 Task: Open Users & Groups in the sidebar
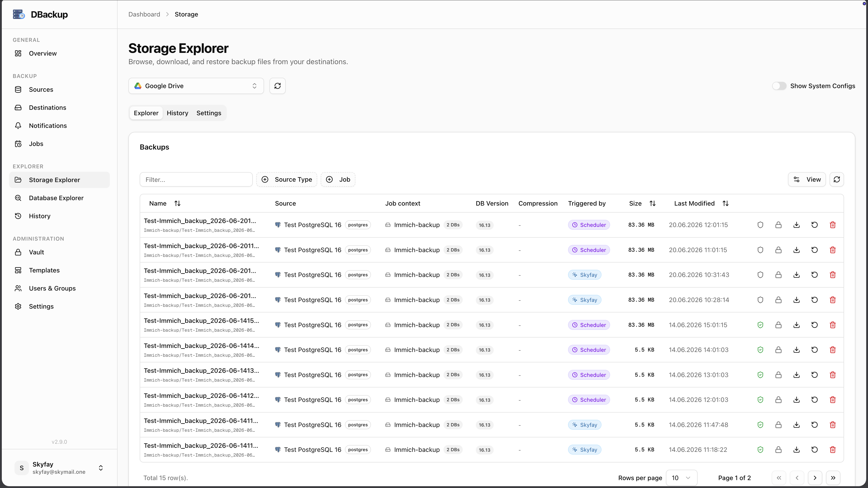[x=59, y=288]
